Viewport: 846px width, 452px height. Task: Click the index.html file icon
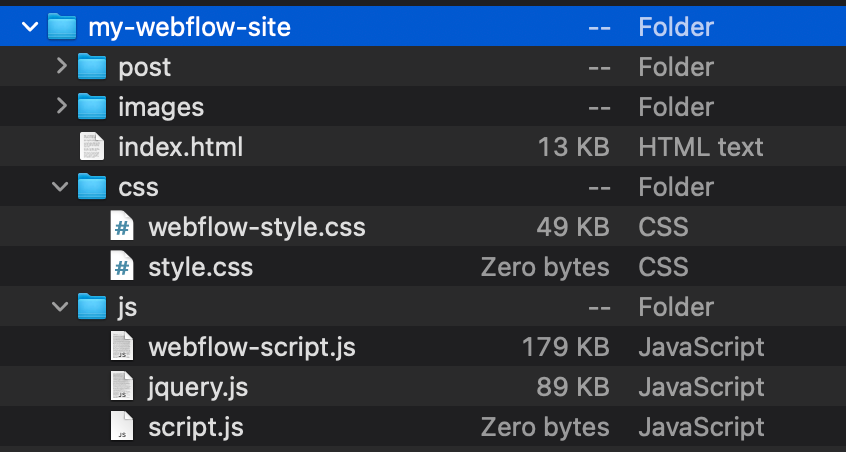pos(92,146)
